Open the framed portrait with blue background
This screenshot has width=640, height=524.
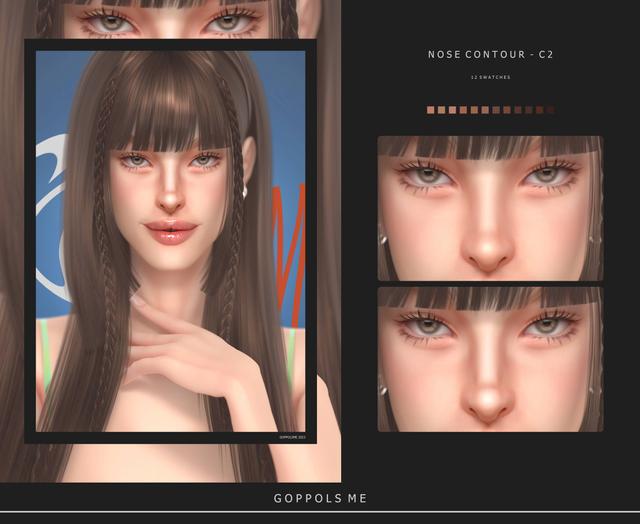(x=171, y=241)
